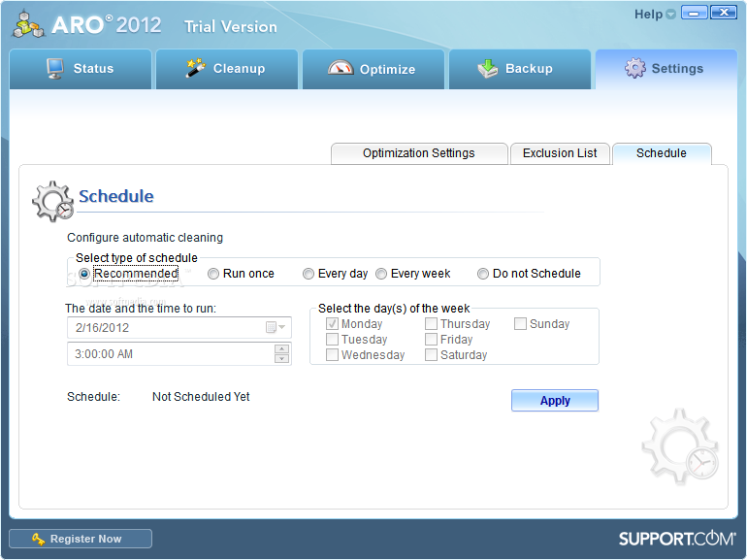Click the Optimize gauge icon
Screen dimensions: 747x560
tap(341, 68)
